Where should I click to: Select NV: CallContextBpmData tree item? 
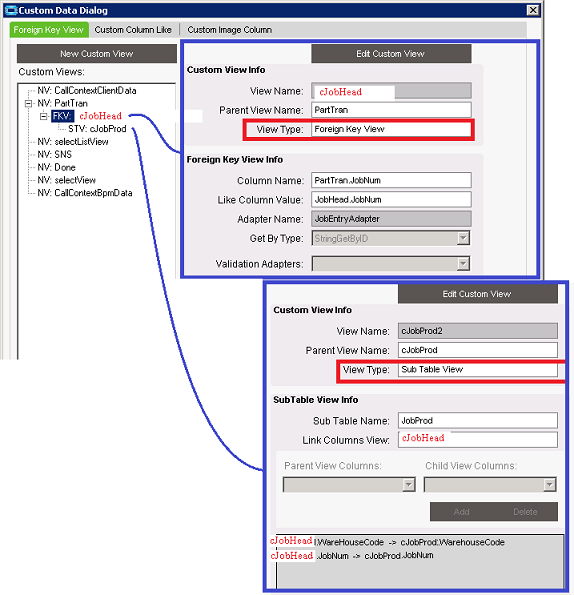(85, 193)
